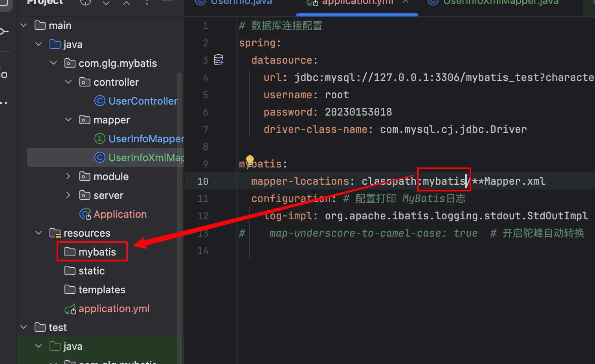This screenshot has width=595, height=364.
Task: Click the UserInfoMapper interface icon
Action: [100, 139]
